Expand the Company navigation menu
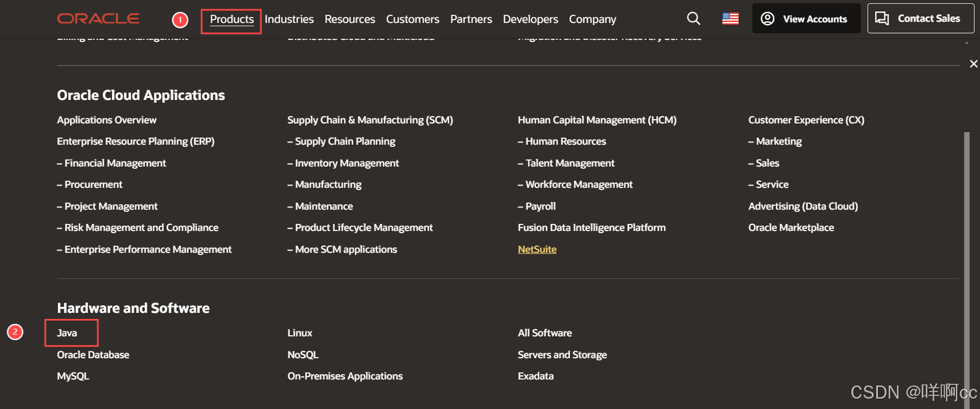The image size is (980, 409). point(592,19)
